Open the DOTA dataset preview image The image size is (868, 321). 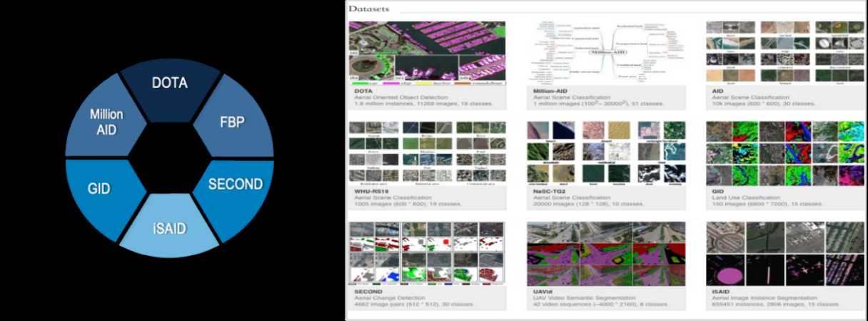(x=426, y=52)
